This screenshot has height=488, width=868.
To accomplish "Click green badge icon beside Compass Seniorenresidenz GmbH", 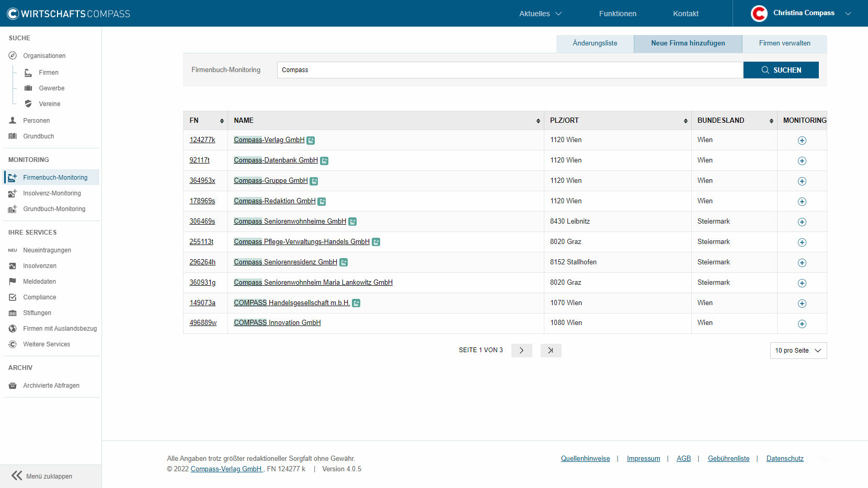I will [344, 263].
